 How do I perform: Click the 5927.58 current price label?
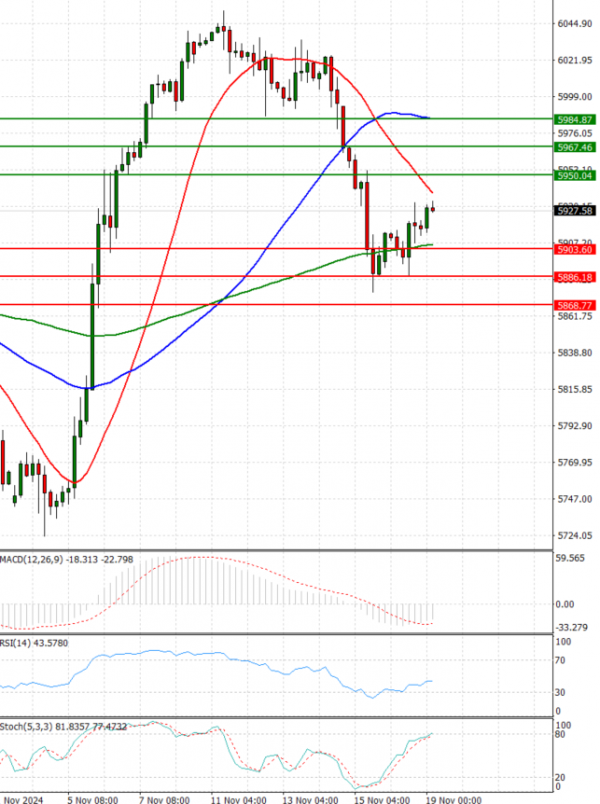coord(574,211)
